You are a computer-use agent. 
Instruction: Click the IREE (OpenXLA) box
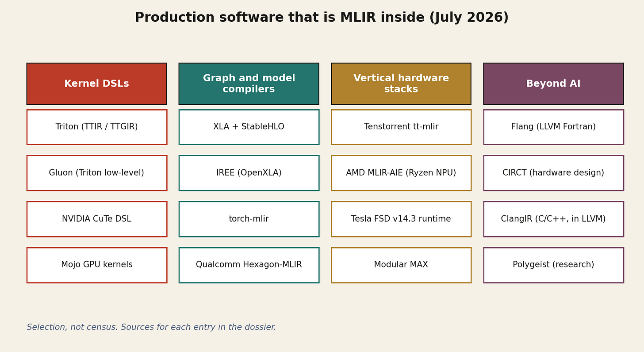pos(249,173)
